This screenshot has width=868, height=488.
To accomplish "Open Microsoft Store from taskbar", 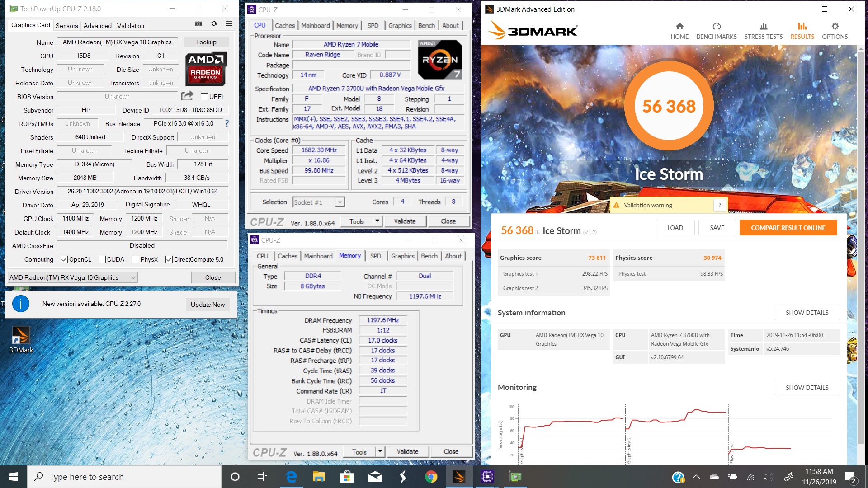I will (347, 477).
